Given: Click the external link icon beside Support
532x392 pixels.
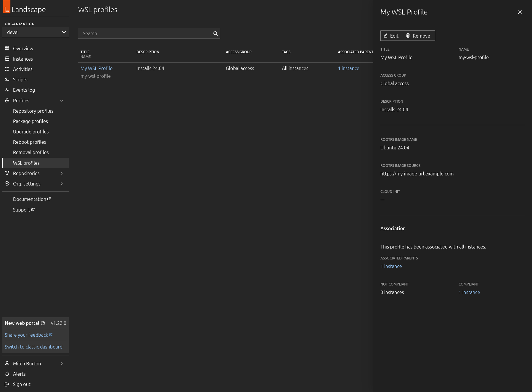Looking at the screenshot, I should [x=33, y=209].
